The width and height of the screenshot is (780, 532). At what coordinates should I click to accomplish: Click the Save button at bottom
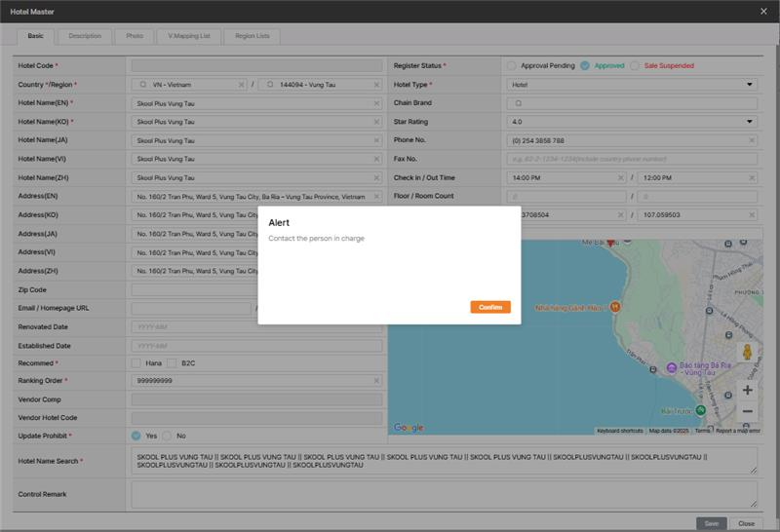click(x=711, y=523)
